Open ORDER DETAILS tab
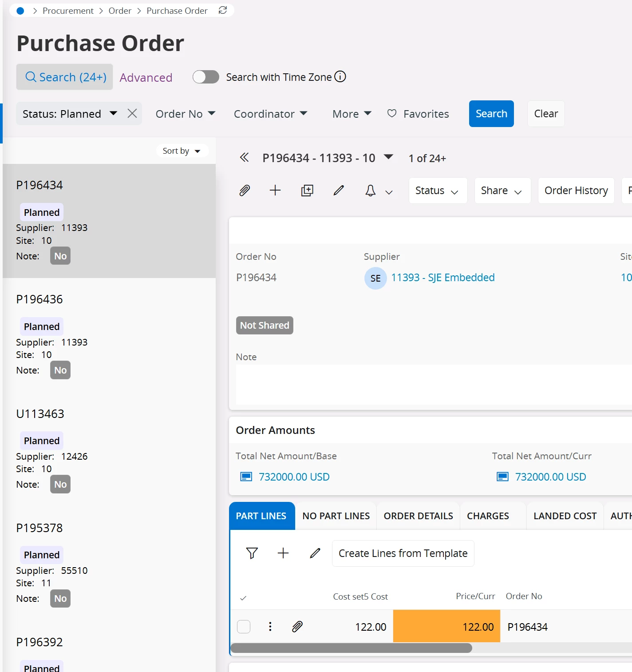Screen dimensions: 632x672 click(419, 516)
